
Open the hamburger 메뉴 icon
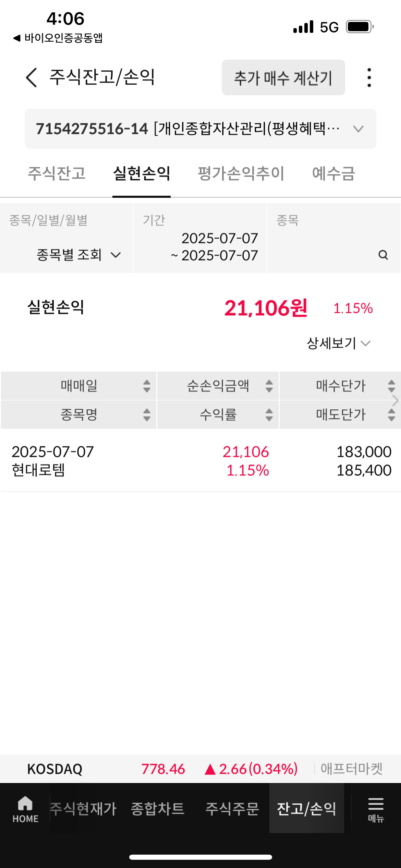click(376, 809)
